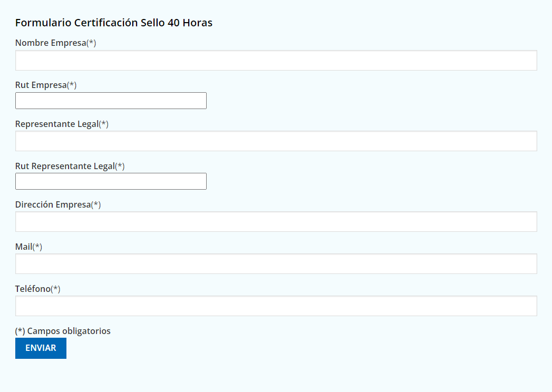
Task: Click the Dirección Empresa label text
Action: [x=53, y=205]
